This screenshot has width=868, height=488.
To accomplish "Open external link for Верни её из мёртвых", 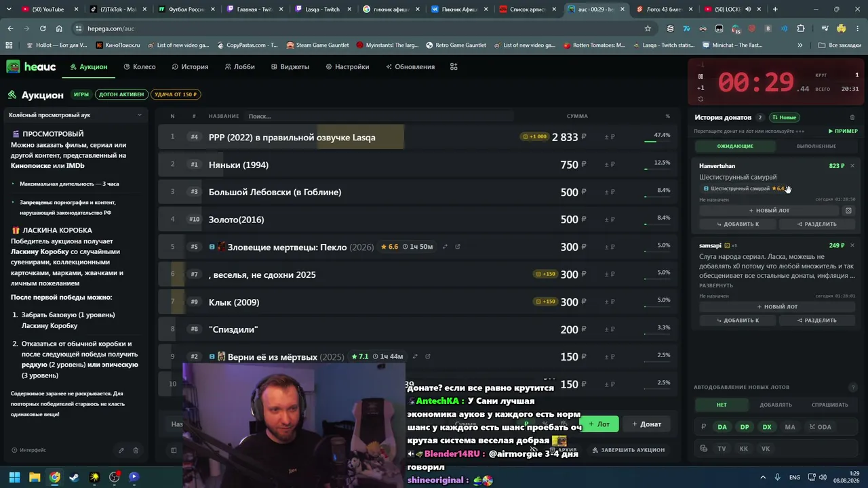I will [428, 357].
